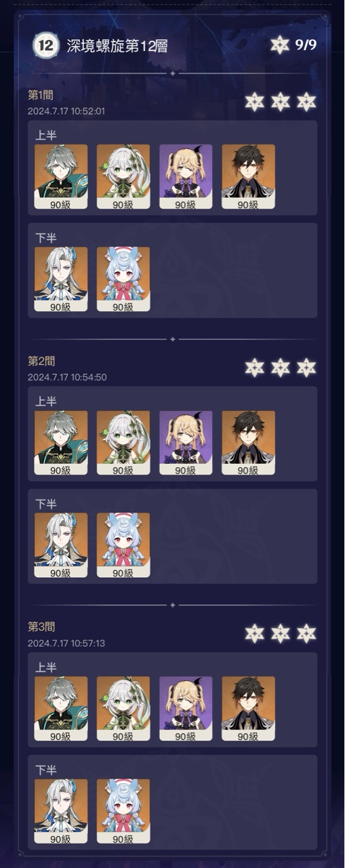Viewport: 345px width, 868px height.
Task: Select Nahida portrait in Chamber 1 first half
Action: pyautogui.click(x=123, y=176)
